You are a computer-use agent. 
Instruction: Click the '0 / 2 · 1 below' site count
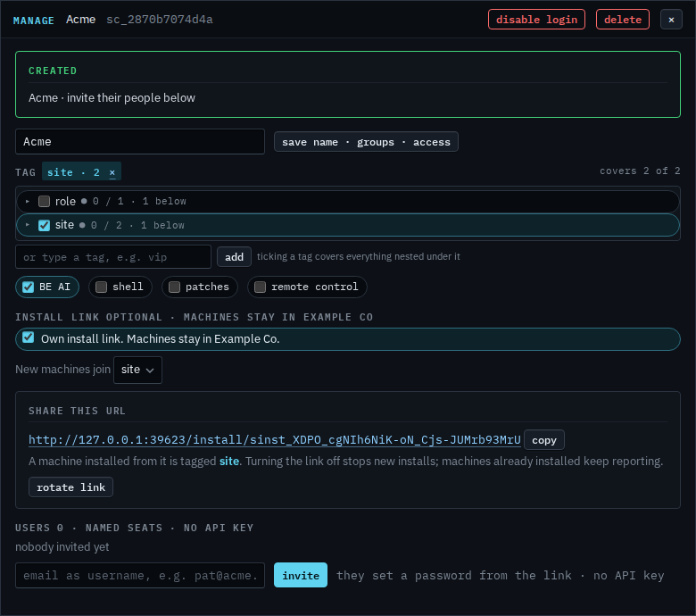coord(137,225)
